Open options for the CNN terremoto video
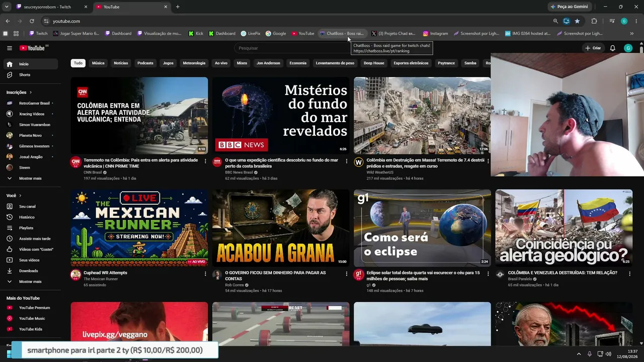 [x=205, y=161]
